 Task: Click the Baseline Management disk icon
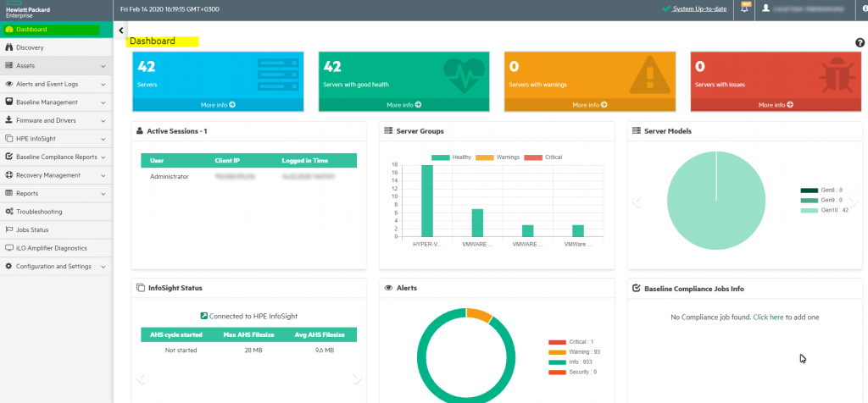8,102
